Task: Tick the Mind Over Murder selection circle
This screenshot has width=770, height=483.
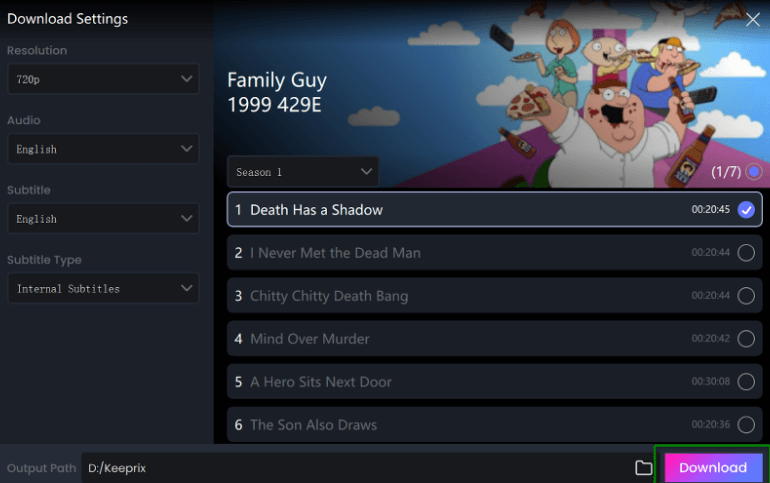Action: (746, 339)
